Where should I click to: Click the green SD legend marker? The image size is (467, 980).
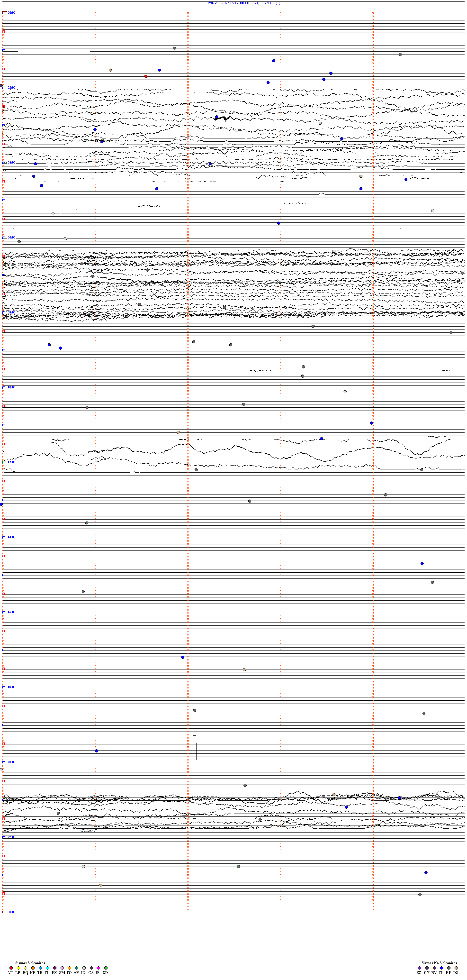[x=106, y=968]
